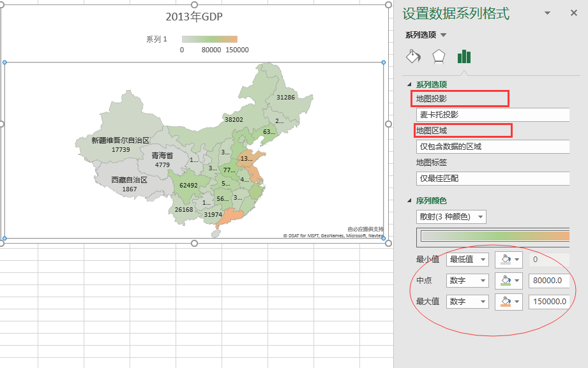Collapse the 系列选项 section
588x368 pixels.
[409, 85]
